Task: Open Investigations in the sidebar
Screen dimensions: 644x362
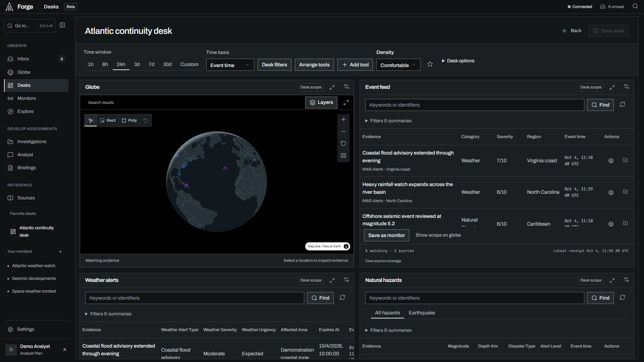Action: [x=36, y=141]
